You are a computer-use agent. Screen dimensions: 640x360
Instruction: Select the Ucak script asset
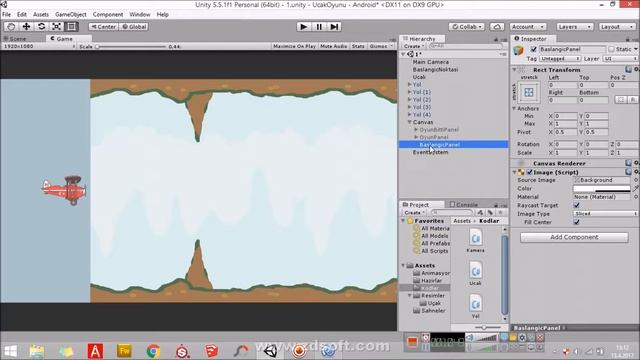[476, 274]
